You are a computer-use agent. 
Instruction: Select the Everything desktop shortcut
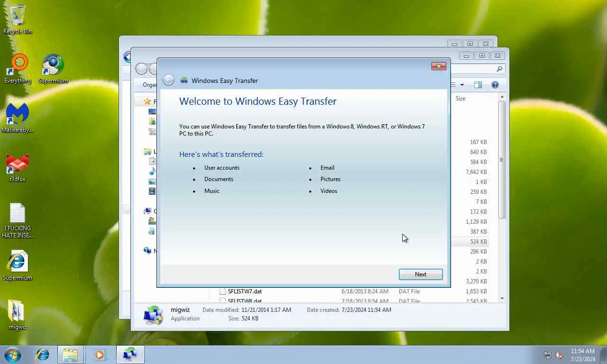pos(18,69)
